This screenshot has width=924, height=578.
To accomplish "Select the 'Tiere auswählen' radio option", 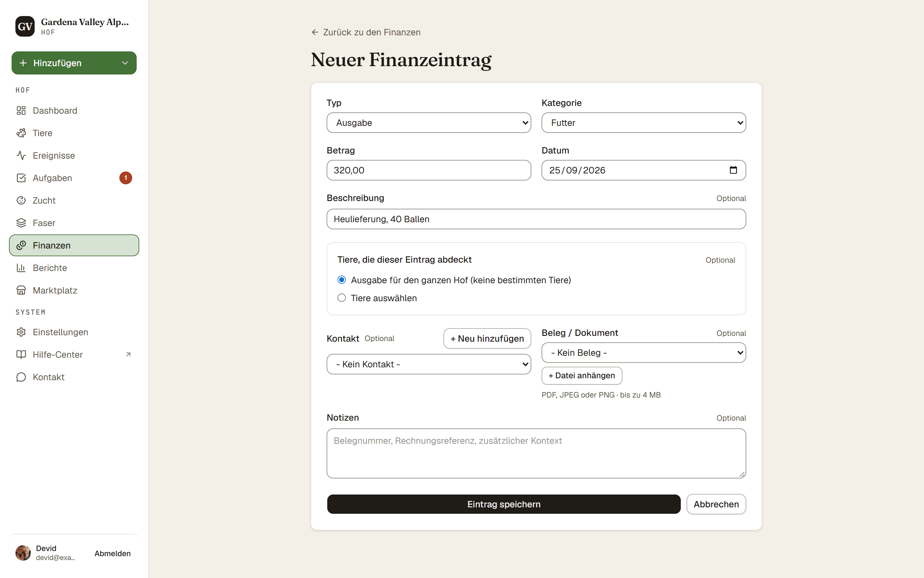I will [x=342, y=298].
